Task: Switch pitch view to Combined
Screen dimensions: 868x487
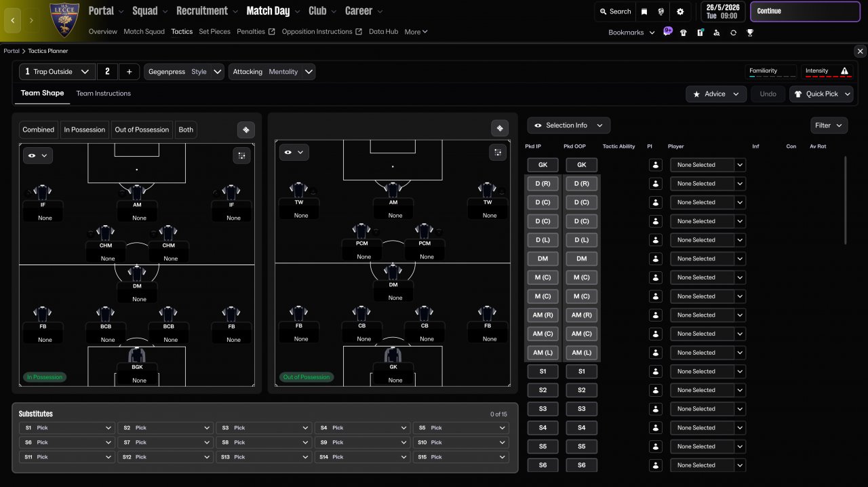Action: (x=39, y=130)
